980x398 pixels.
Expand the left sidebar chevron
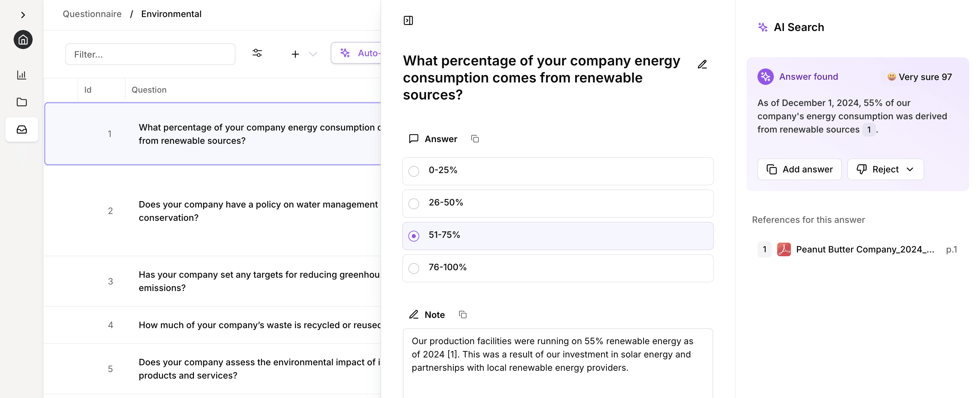(x=23, y=15)
